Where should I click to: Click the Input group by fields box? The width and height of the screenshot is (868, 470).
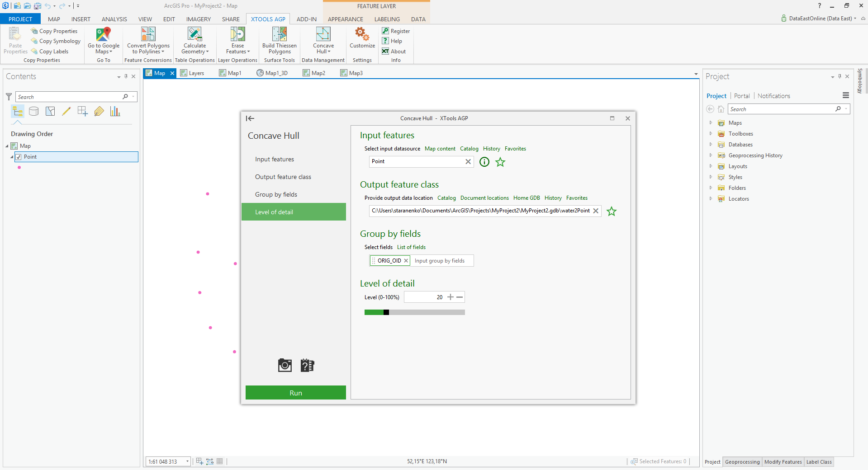click(442, 261)
